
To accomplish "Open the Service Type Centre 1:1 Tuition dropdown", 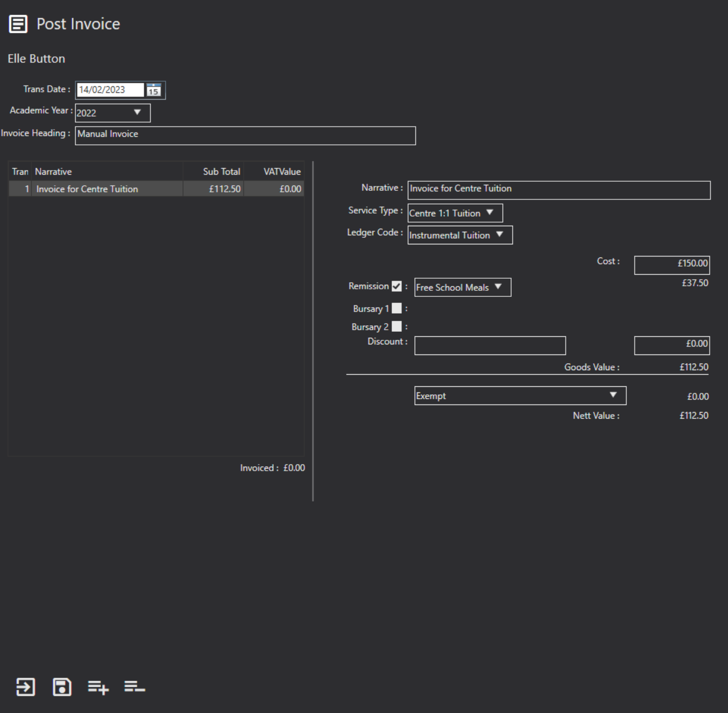I will [x=455, y=213].
